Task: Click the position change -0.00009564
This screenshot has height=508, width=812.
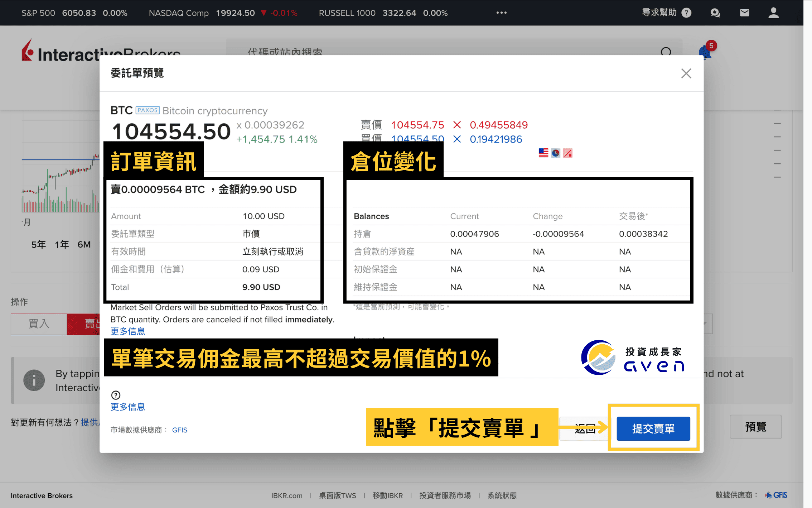Action: [558, 234]
